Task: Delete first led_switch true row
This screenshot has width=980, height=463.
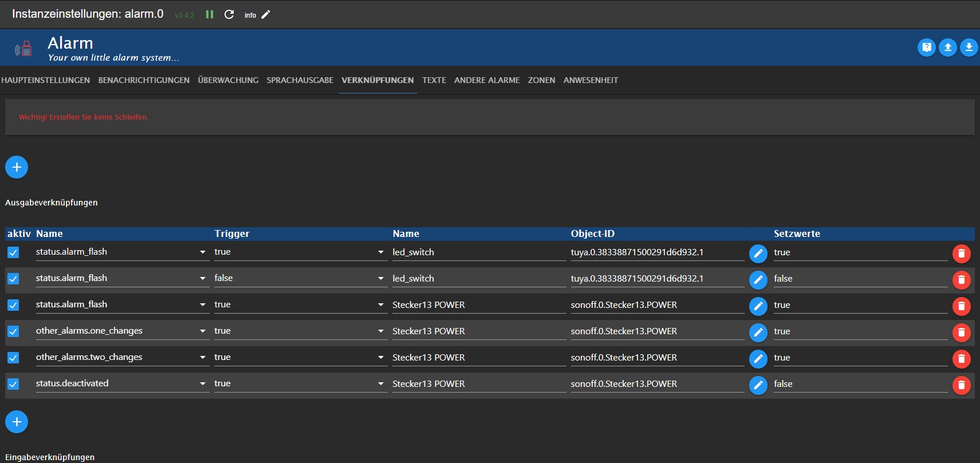Action: [962, 253]
